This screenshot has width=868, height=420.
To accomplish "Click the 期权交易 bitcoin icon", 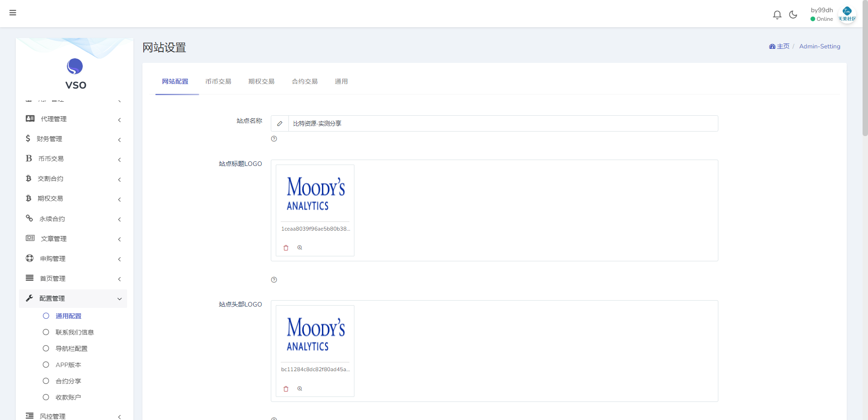I will click(28, 198).
